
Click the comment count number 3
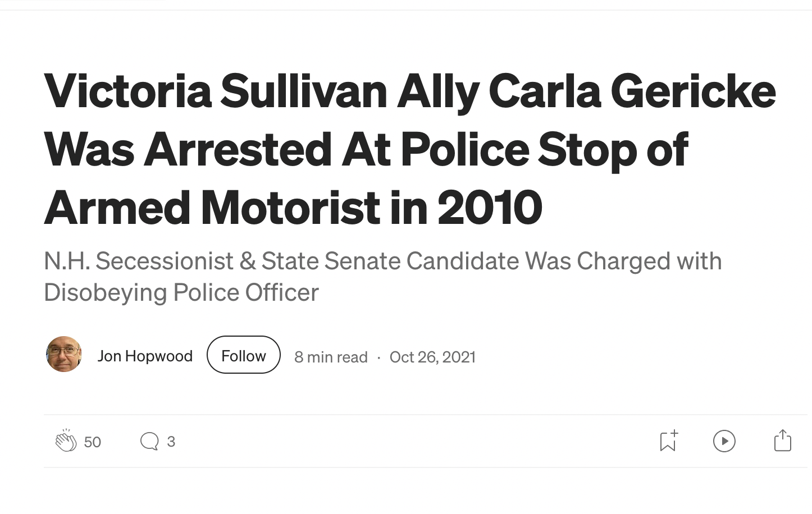click(171, 442)
